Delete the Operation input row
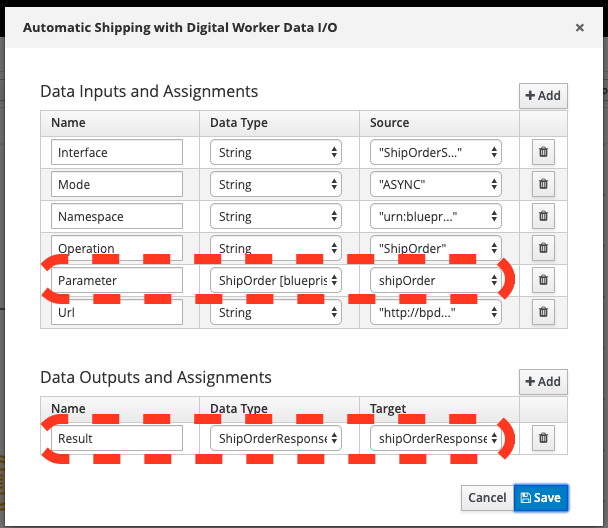 [x=543, y=248]
